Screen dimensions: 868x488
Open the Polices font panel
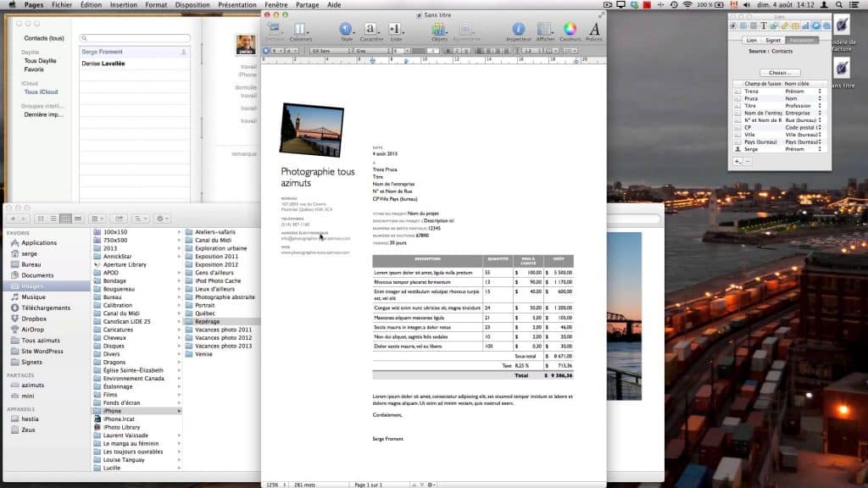[x=594, y=30]
